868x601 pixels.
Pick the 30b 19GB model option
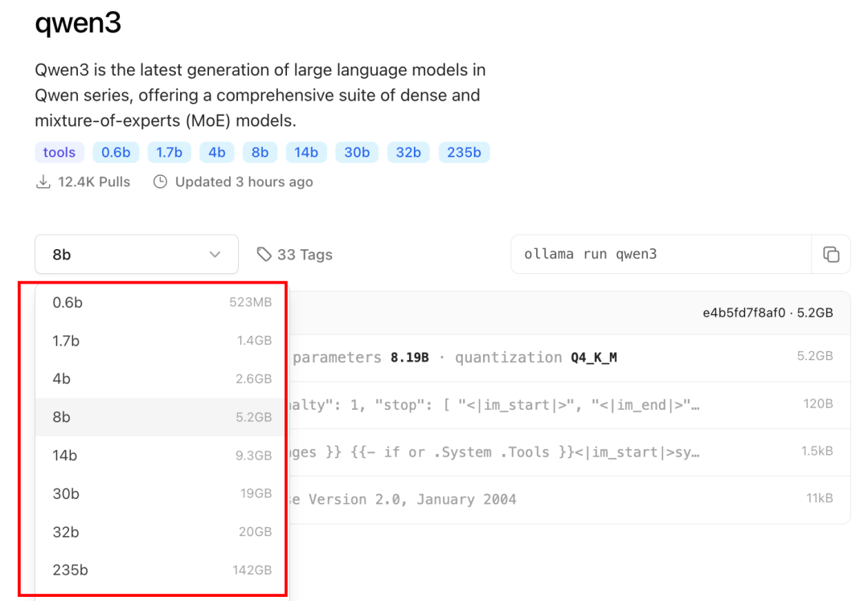pos(159,493)
